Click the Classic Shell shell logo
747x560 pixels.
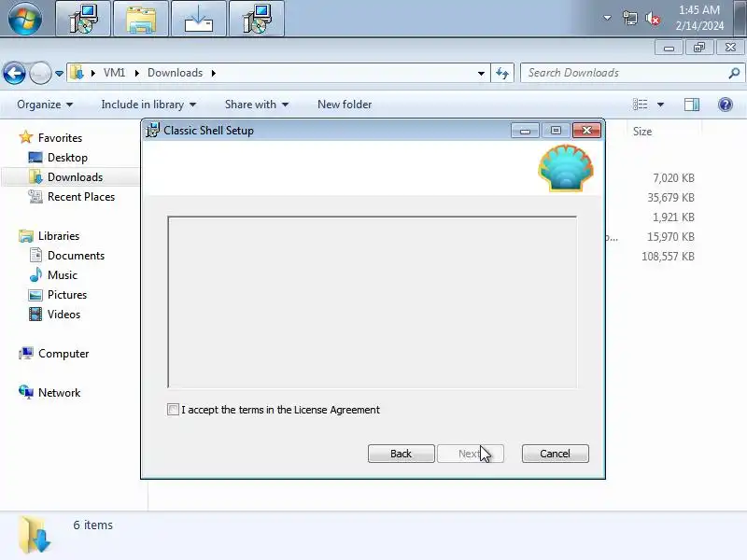click(566, 168)
